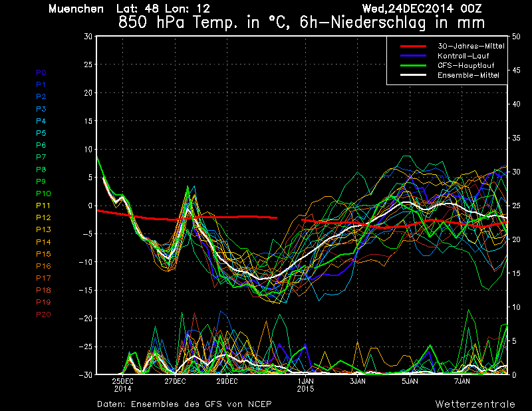Click the P8 ensemble member label
The image size is (532, 411).
(41, 170)
